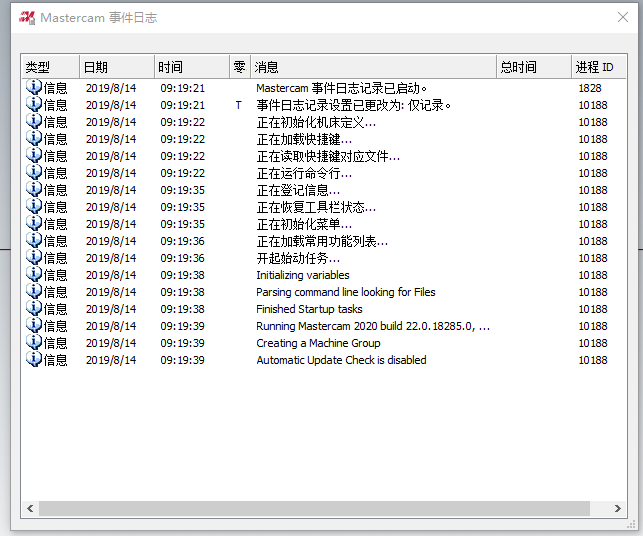Viewport: 643px width, 536px height.
Task: Sort by the 类型 column header
Action: [x=50, y=67]
